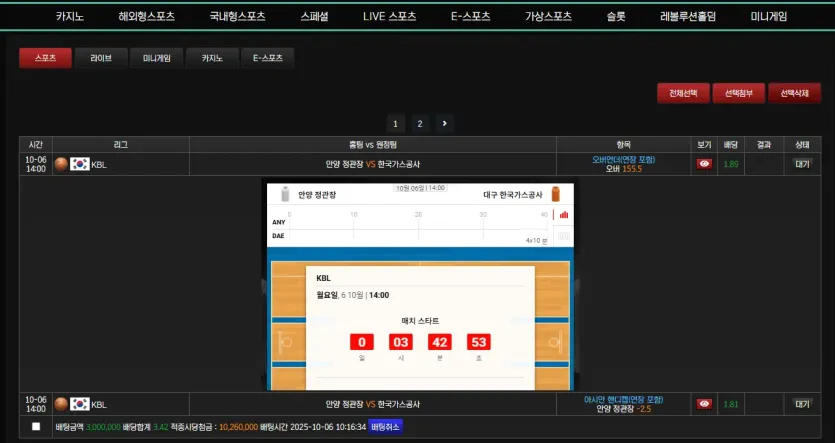
Task: Click 항목 column header
Action: point(624,145)
